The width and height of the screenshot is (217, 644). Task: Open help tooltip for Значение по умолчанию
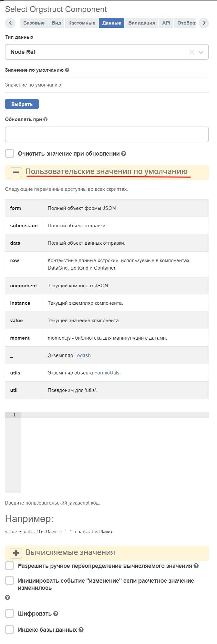pos(67,70)
